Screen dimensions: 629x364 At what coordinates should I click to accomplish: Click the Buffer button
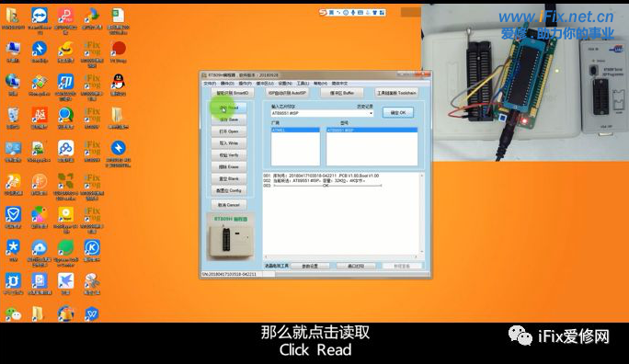(342, 93)
